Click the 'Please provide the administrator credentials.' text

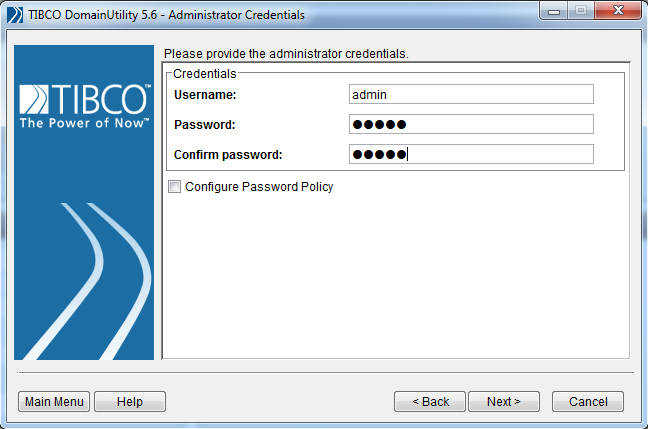tap(286, 54)
